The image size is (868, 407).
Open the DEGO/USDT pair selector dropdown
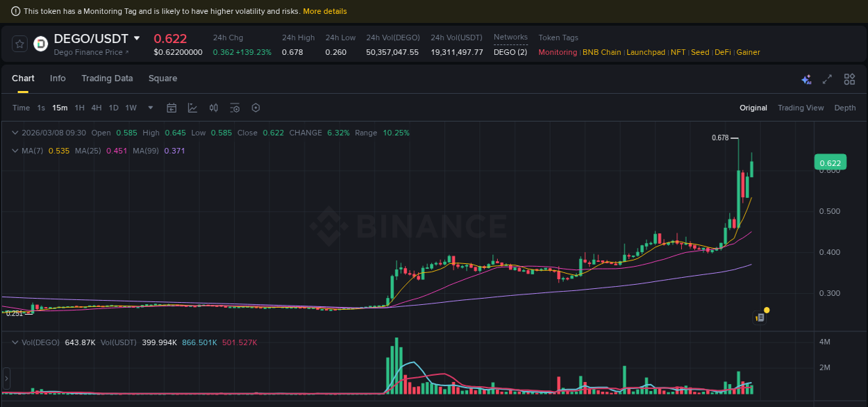pos(136,39)
